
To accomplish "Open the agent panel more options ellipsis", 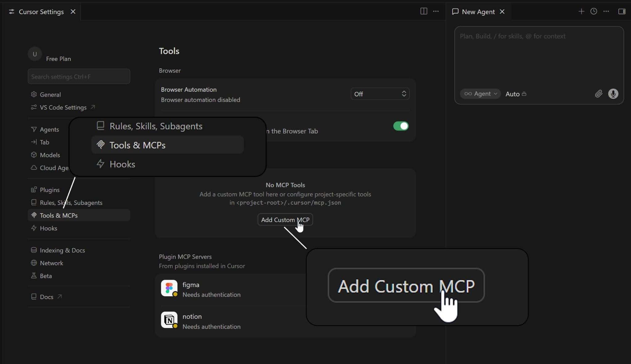I will pos(606,11).
